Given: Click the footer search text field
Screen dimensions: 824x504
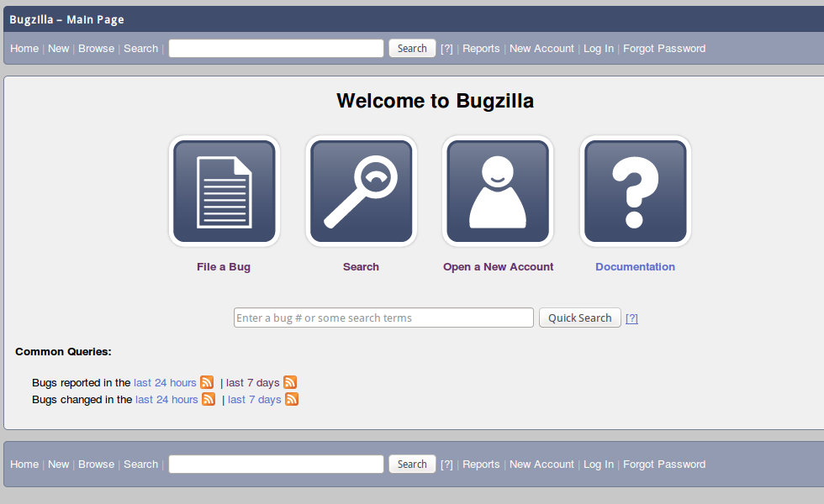Looking at the screenshot, I should pyautogui.click(x=276, y=464).
